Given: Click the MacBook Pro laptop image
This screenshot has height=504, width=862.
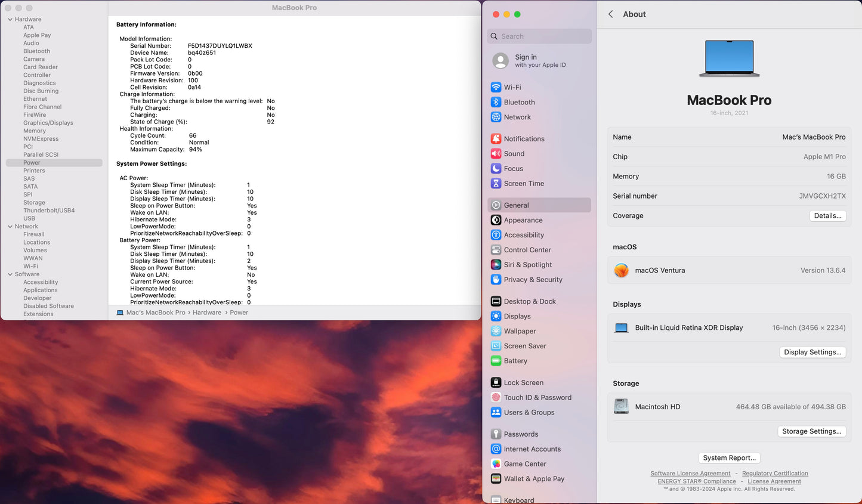Looking at the screenshot, I should click(x=729, y=58).
